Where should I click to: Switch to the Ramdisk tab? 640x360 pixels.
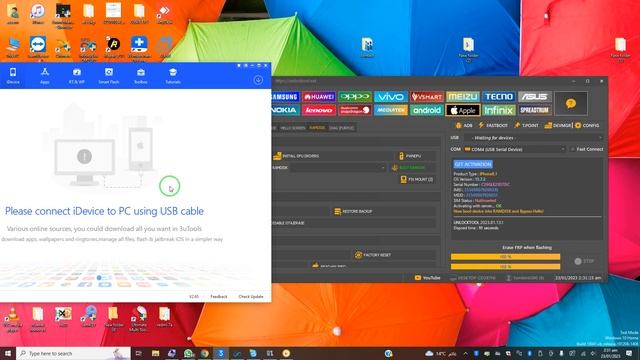[x=317, y=128]
